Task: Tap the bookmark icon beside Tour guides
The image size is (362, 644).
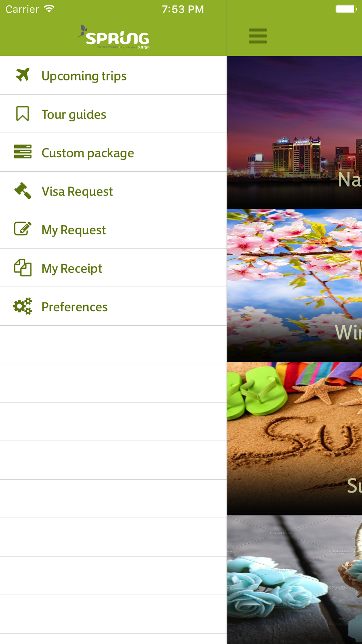Action: coord(22,114)
